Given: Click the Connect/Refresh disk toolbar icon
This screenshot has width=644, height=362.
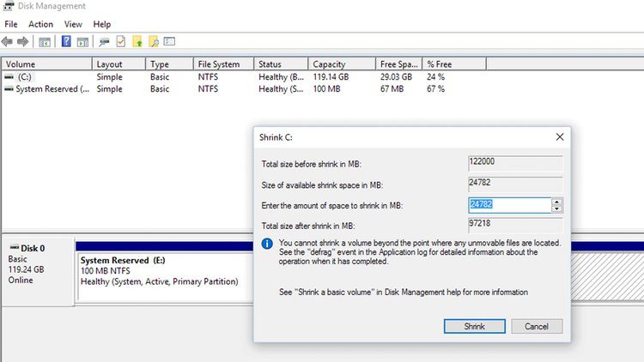Looking at the screenshot, I should point(105,41).
